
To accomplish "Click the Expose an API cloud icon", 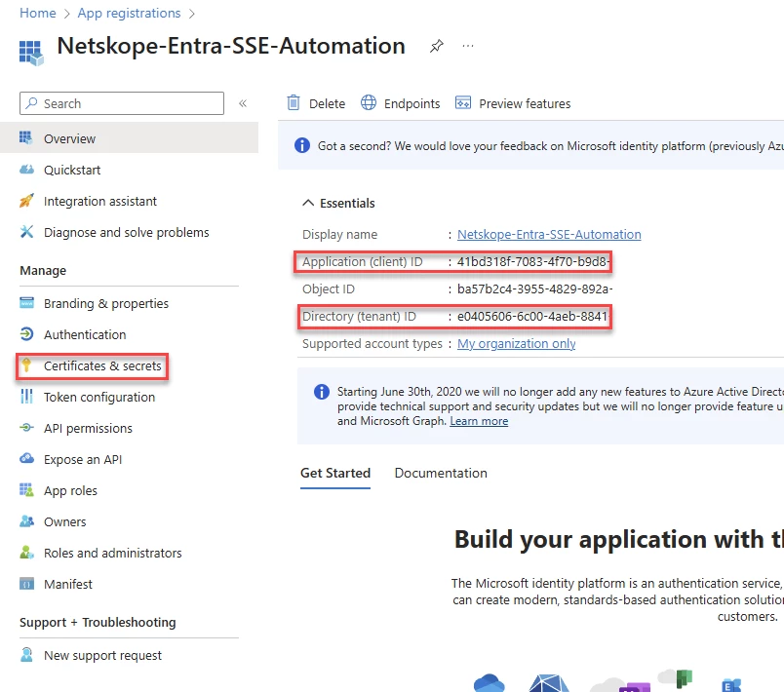I will pos(26,458).
